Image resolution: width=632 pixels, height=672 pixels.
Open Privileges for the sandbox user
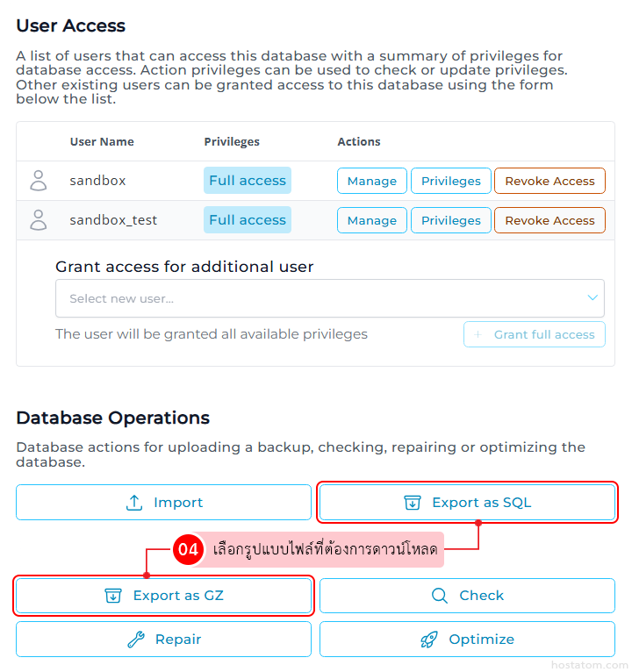[x=451, y=181]
